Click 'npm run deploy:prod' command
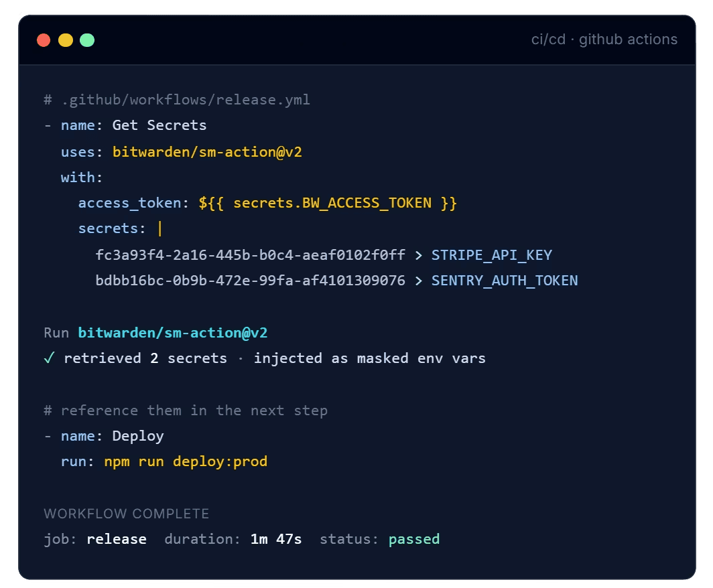This screenshot has height=588, width=713. [186, 461]
